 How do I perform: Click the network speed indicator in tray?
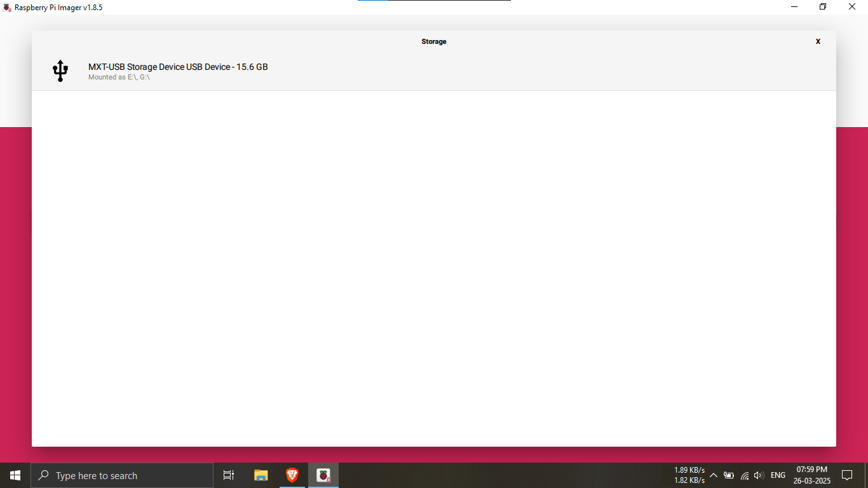click(x=689, y=475)
